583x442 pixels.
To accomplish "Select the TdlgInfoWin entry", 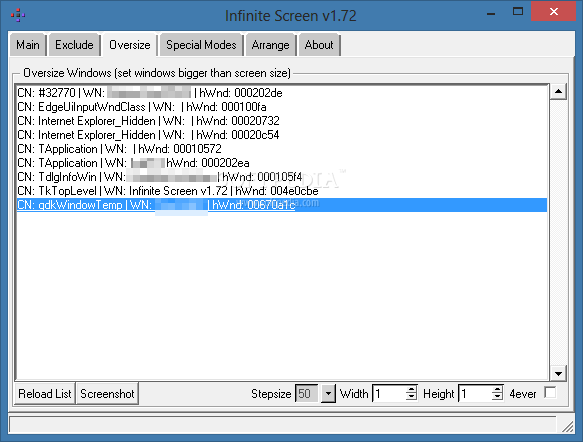I will click(x=282, y=177).
